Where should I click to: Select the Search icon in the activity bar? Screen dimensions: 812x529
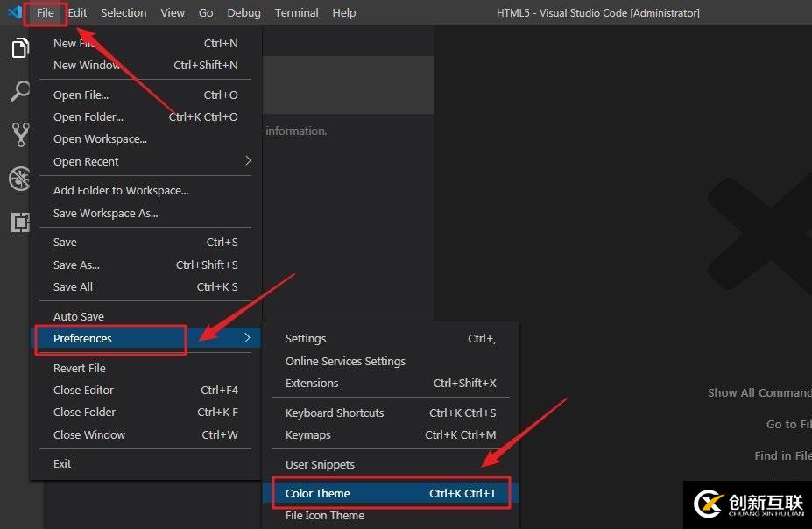click(19, 91)
